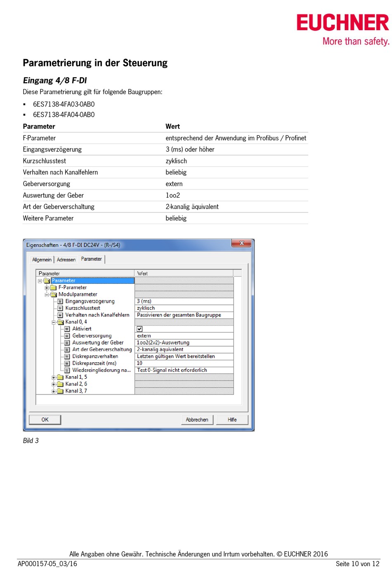Image resolution: width=392 pixels, height=569 pixels.
Task: Select the Modulparameter tree label
Action: click(x=78, y=295)
